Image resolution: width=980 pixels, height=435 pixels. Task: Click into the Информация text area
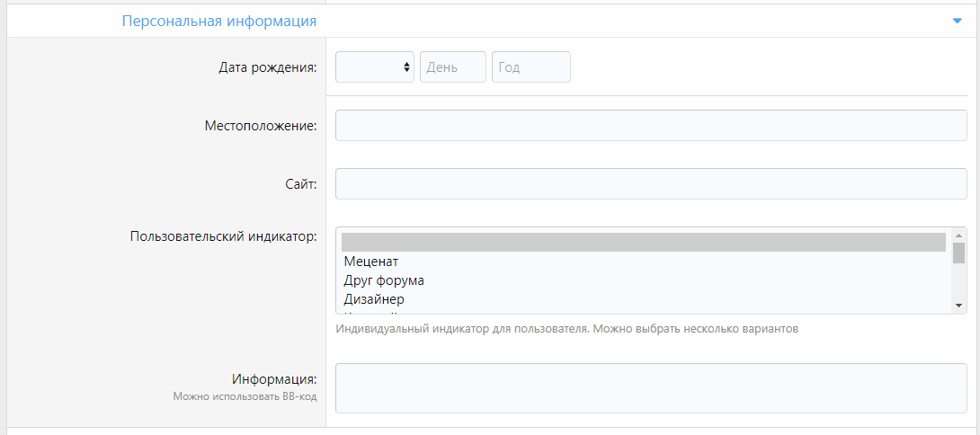tap(650, 388)
